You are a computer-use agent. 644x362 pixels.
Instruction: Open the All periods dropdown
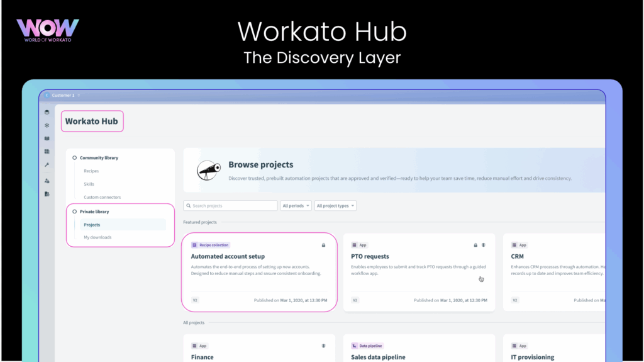click(x=296, y=206)
